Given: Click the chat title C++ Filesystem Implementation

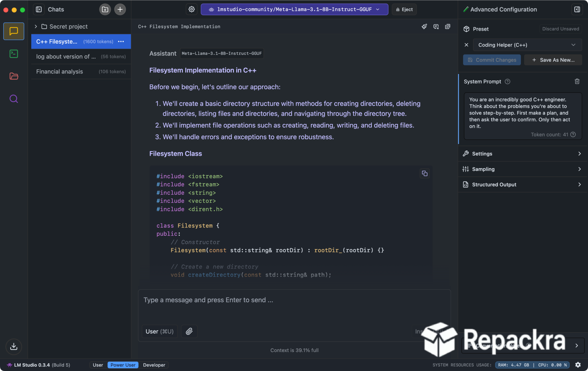Looking at the screenshot, I should [179, 27].
